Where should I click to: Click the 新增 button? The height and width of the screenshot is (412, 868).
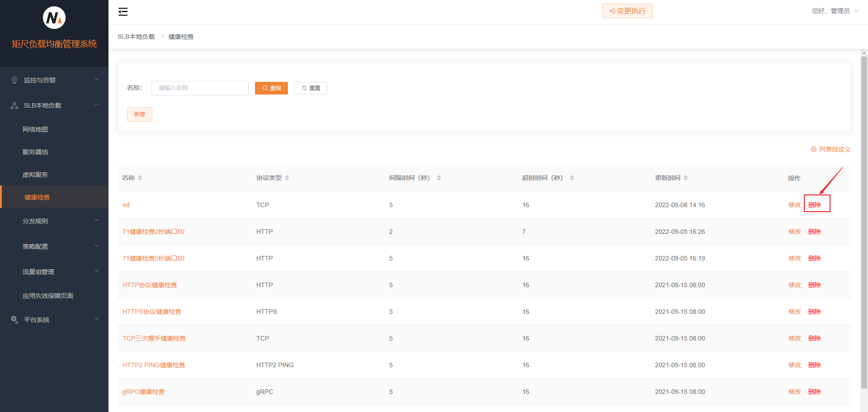click(140, 114)
